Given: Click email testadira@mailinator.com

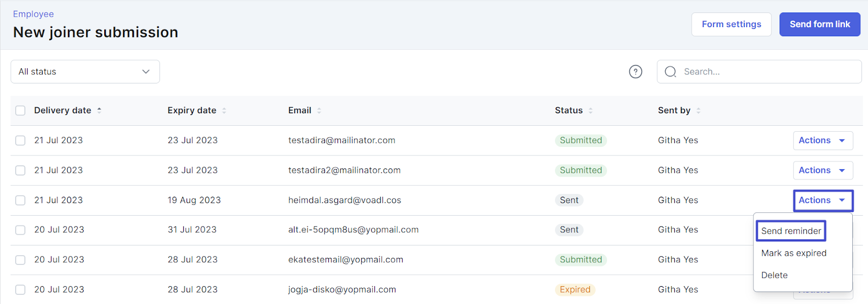Looking at the screenshot, I should pos(342,140).
